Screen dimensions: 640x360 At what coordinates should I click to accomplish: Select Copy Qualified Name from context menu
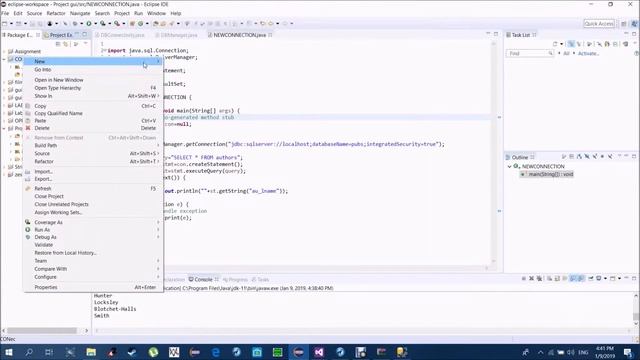[93, 113]
